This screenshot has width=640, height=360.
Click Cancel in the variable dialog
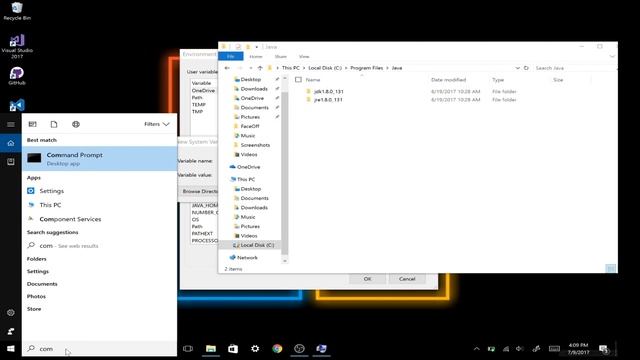pyautogui.click(x=407, y=279)
